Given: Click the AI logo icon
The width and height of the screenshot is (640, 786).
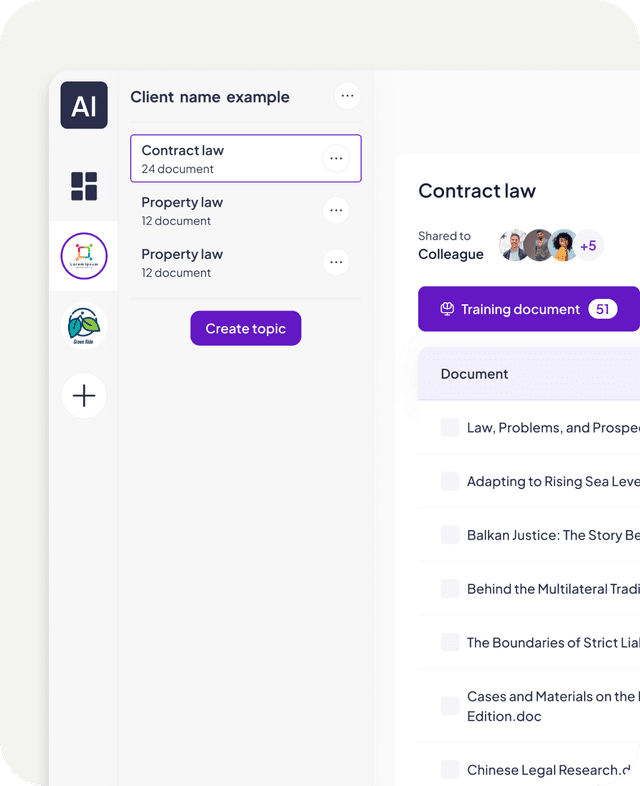Looking at the screenshot, I should [84, 105].
